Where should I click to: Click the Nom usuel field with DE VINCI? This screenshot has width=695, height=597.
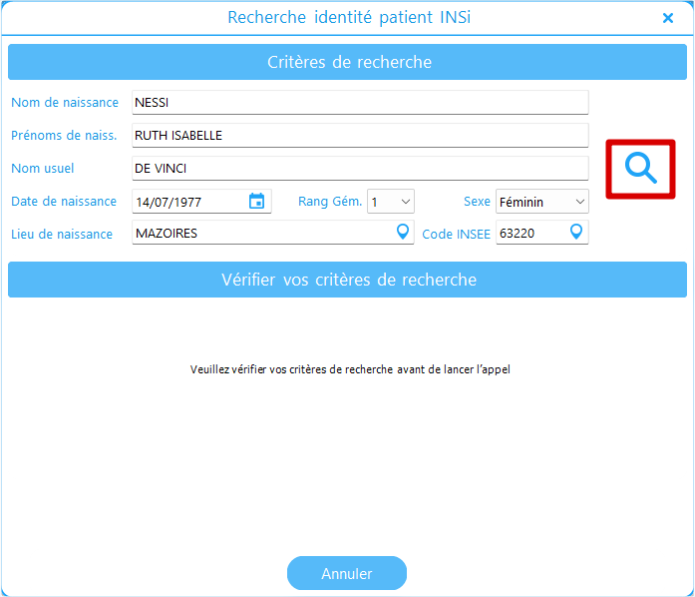pos(360,168)
